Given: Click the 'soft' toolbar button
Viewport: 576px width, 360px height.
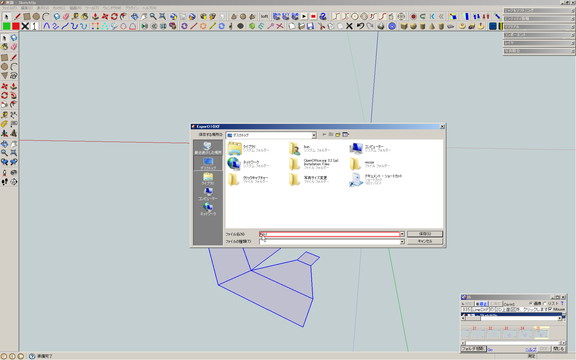Looking at the screenshot, I should [x=264, y=17].
